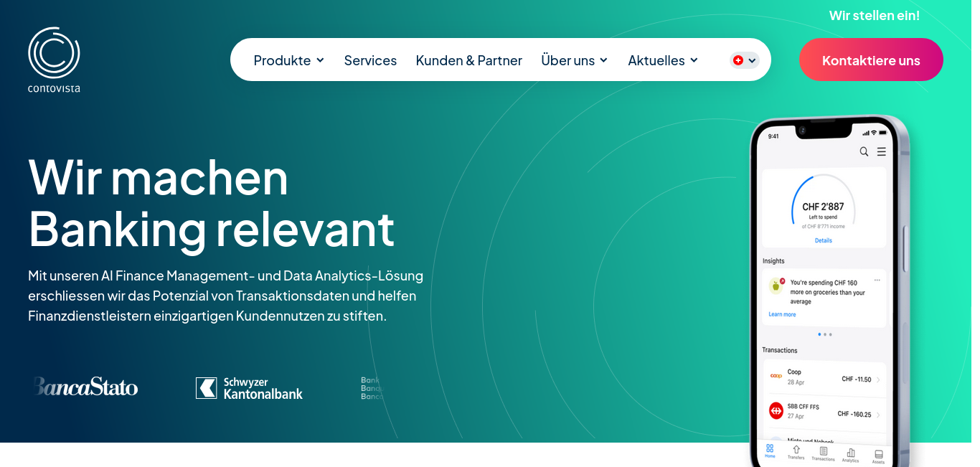Go to Services page
980x467 pixels.
(x=370, y=60)
